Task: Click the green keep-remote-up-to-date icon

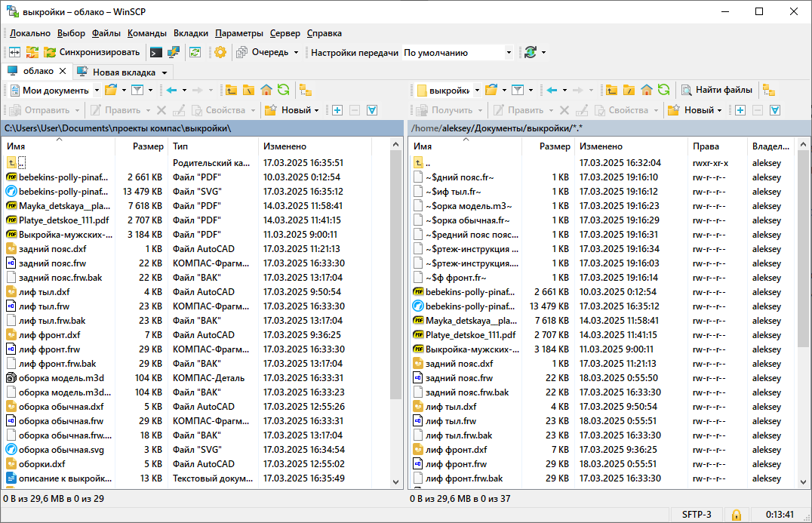Action: pos(195,52)
